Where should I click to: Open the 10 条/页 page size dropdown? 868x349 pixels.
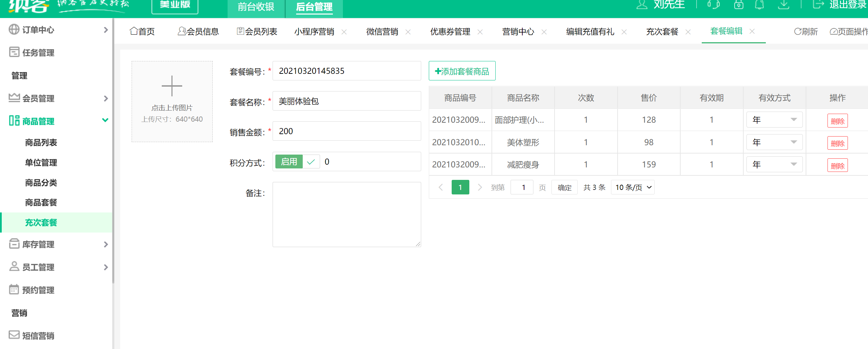click(x=633, y=187)
